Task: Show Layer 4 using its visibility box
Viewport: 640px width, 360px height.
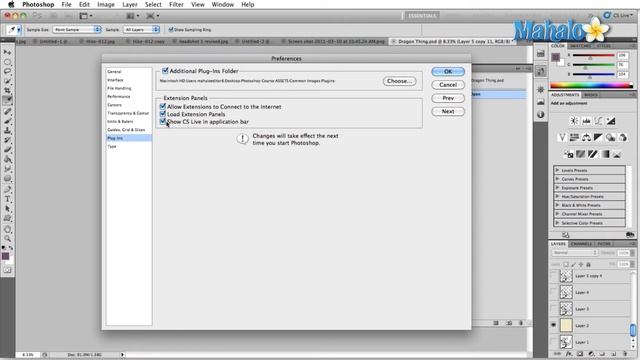Action: pos(553,292)
